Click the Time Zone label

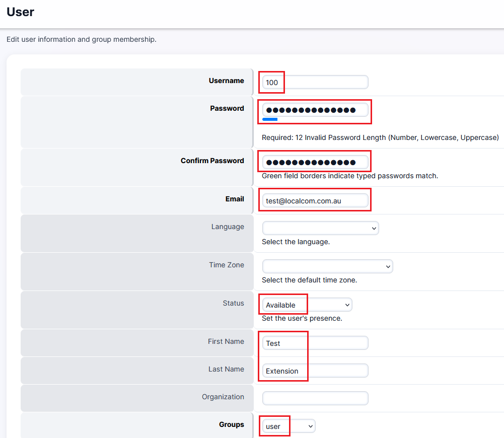point(226,265)
